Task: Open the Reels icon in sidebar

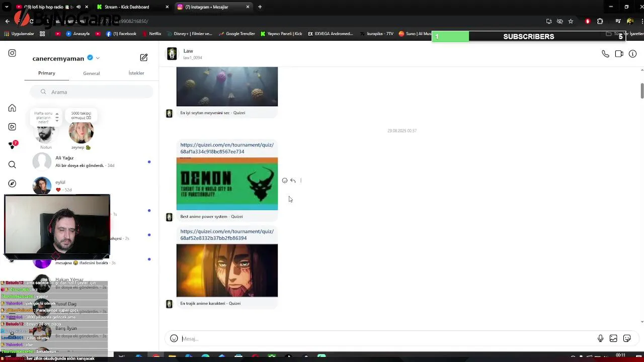Action: tap(12, 127)
